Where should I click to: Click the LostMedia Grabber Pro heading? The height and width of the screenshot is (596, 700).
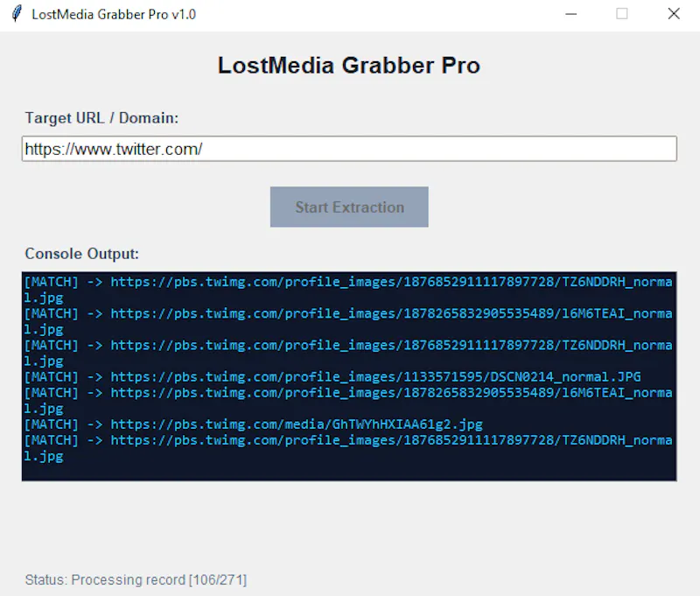click(348, 65)
